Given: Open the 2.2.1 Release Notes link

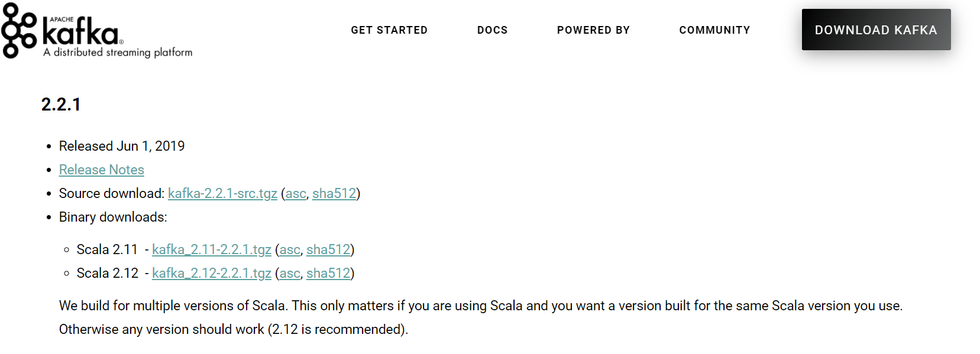Looking at the screenshot, I should (102, 170).
